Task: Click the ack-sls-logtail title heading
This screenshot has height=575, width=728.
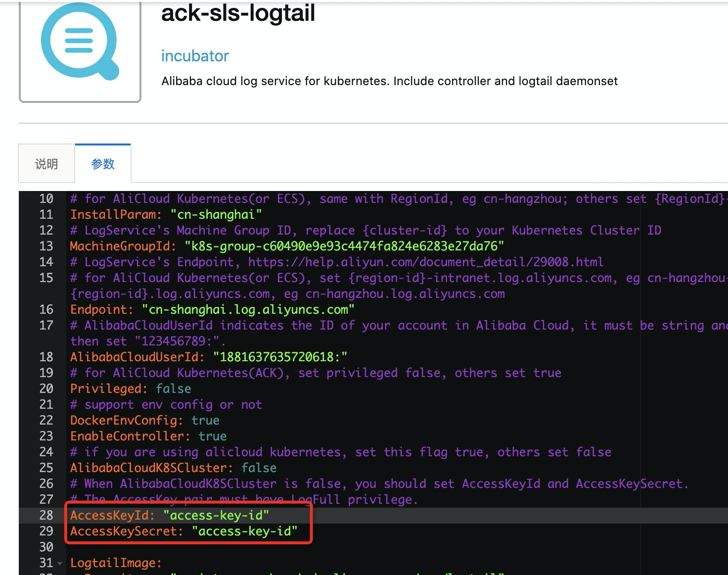Action: pos(238,13)
